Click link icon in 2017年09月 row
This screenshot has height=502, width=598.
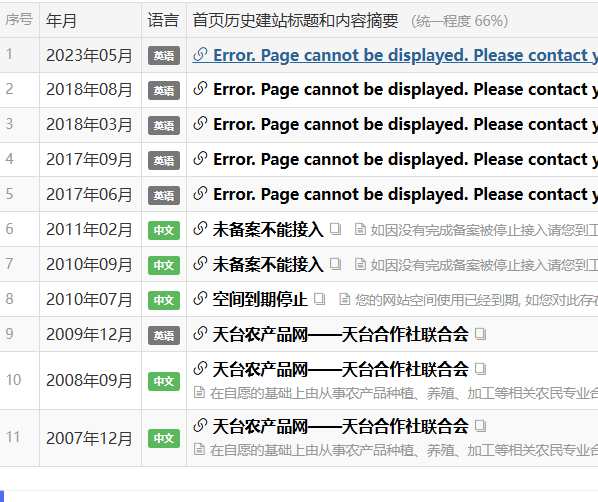tap(200, 159)
